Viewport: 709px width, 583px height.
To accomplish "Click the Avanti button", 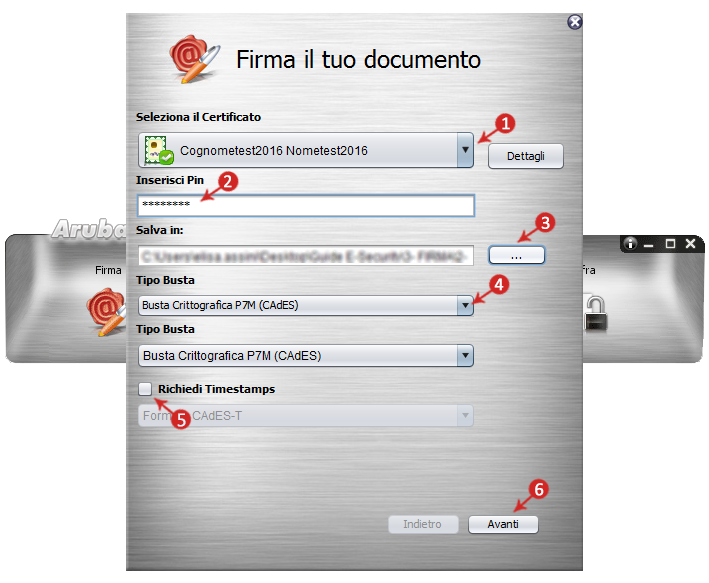I will click(x=503, y=524).
